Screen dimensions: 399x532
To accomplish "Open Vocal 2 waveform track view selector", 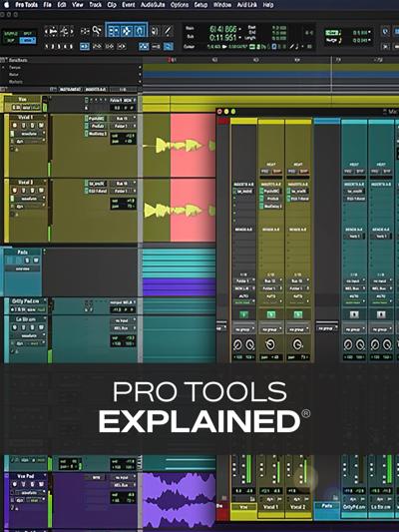I will (x=29, y=199).
